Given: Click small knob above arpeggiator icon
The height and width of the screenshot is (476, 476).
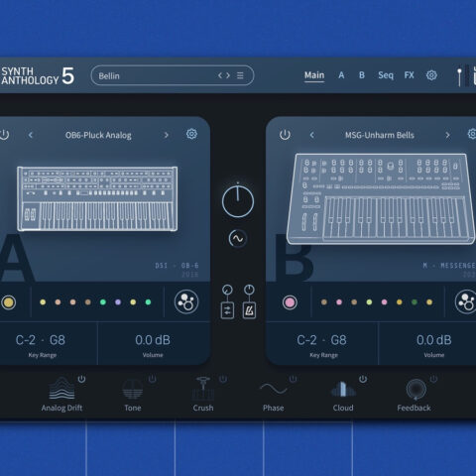Looking at the screenshot, I should pos(227,290).
